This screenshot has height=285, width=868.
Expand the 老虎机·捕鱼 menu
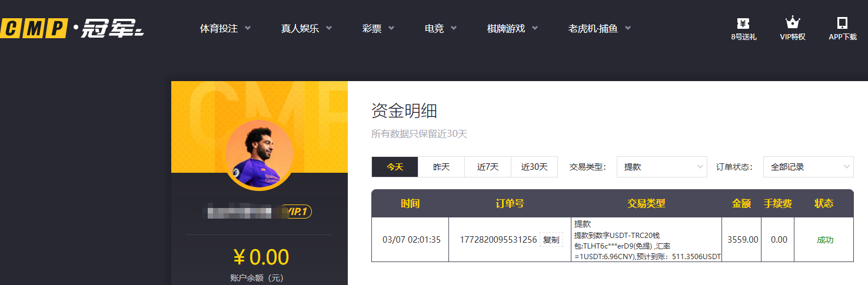[x=599, y=28]
